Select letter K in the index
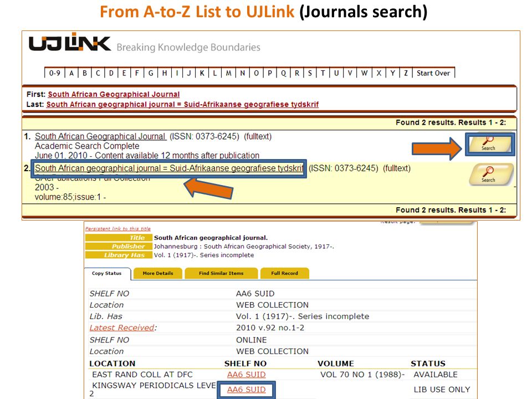The width and height of the screenshot is (532, 399). [x=202, y=73]
